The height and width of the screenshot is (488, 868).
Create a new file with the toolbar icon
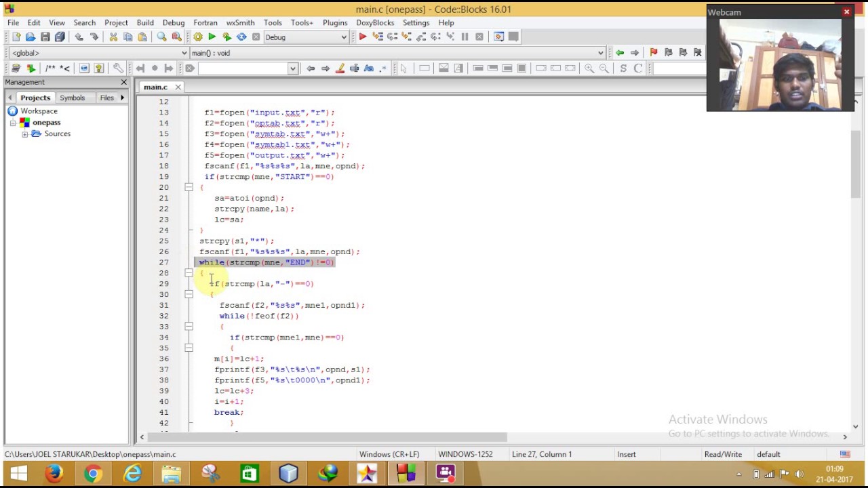click(16, 37)
